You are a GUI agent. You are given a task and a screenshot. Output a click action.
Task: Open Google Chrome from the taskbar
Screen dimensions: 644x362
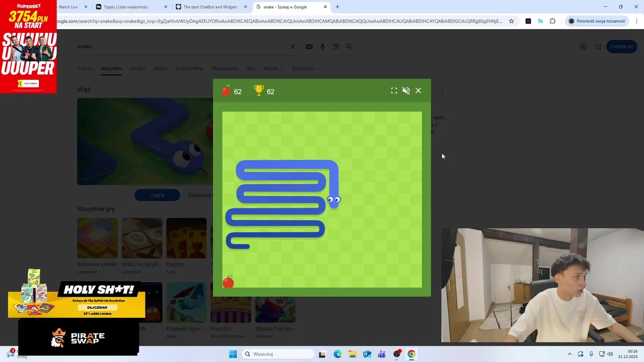click(x=411, y=354)
